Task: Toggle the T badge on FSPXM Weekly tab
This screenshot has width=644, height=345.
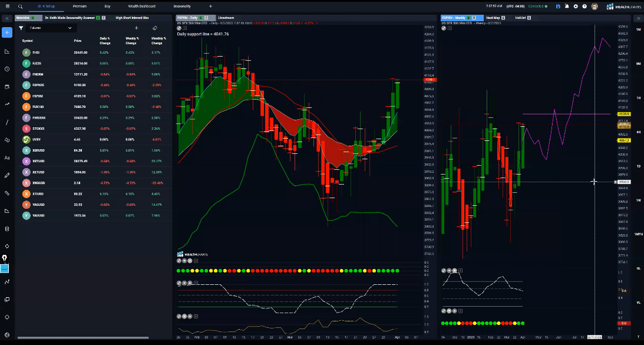Action: coord(474,18)
